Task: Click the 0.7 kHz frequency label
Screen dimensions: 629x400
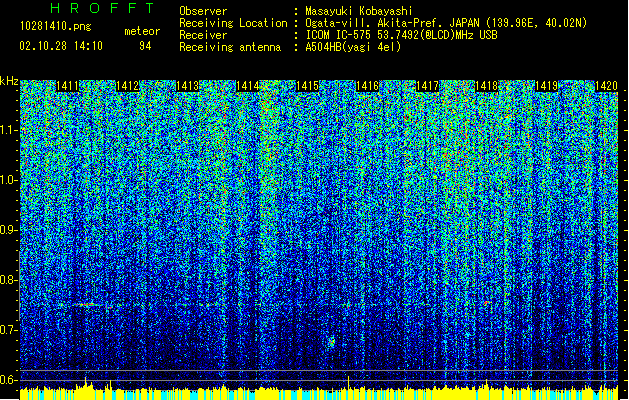Action: pos(9,330)
